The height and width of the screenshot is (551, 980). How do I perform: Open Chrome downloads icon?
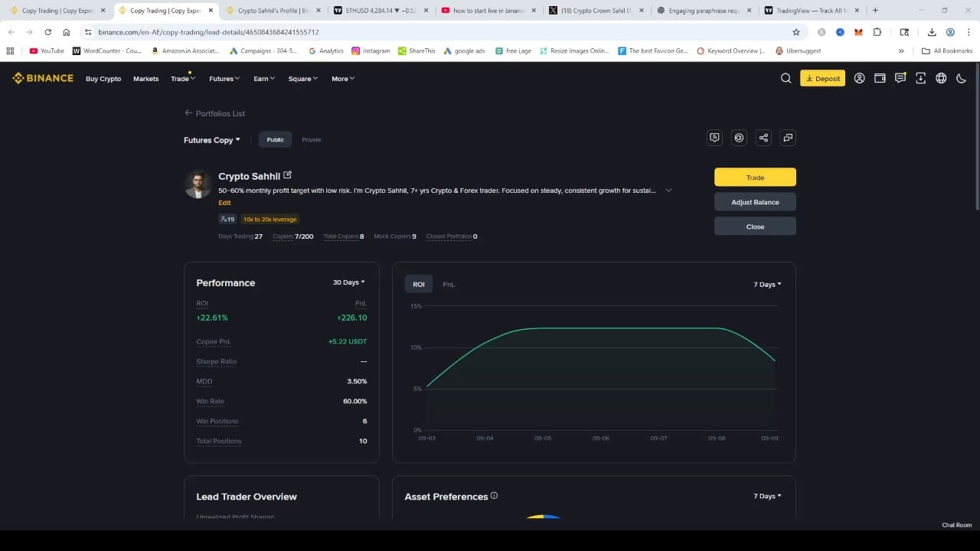click(932, 32)
